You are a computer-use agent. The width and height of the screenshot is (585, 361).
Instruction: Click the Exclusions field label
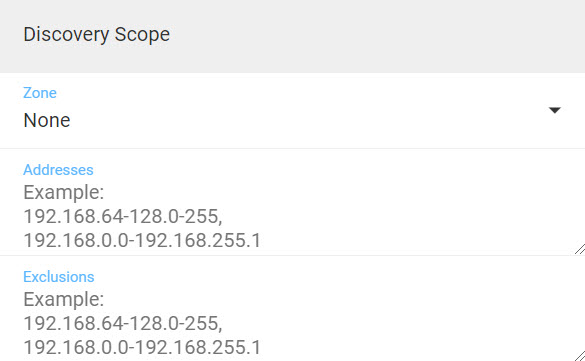[59, 277]
